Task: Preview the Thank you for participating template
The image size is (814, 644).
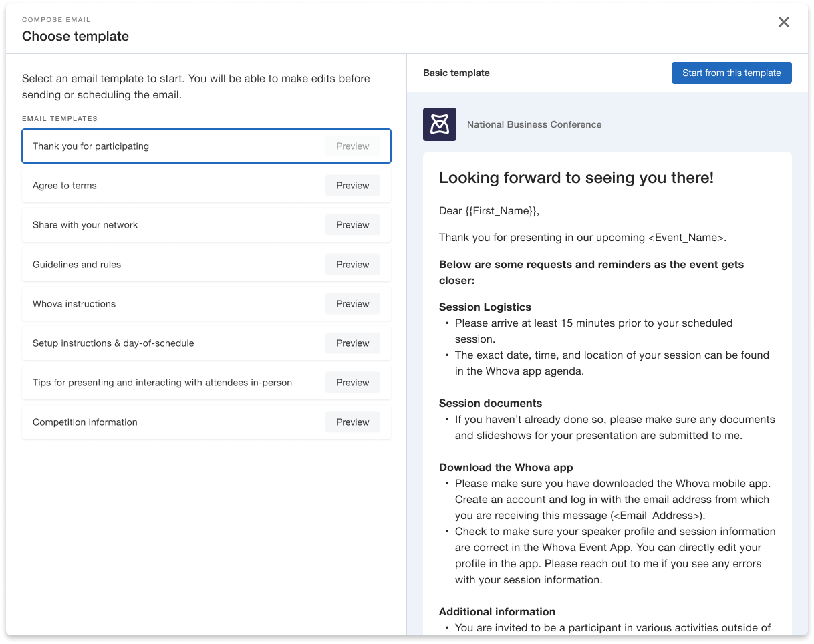Action: pyautogui.click(x=352, y=146)
